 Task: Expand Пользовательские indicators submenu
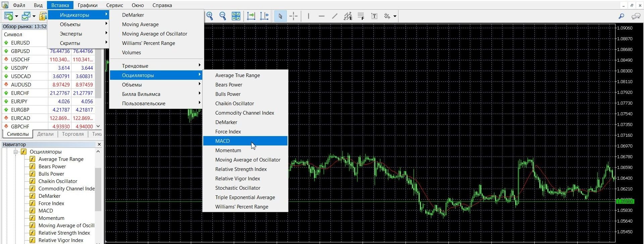click(x=156, y=103)
